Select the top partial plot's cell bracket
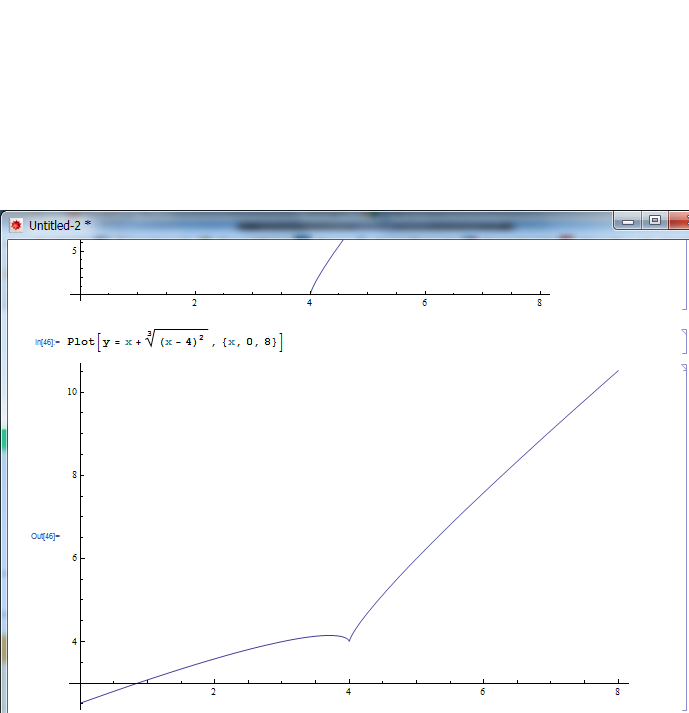689x713 pixels. coord(684,280)
